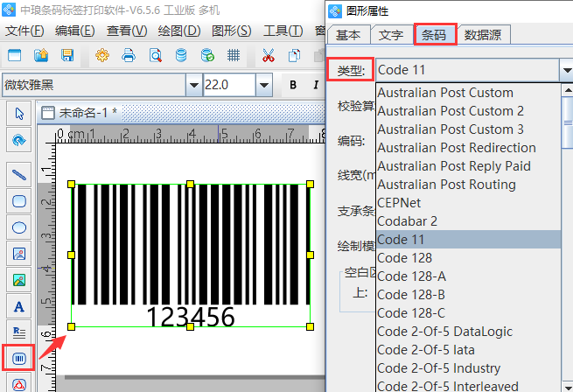
Task: Choose the ellipse shape tool
Action: (x=18, y=227)
